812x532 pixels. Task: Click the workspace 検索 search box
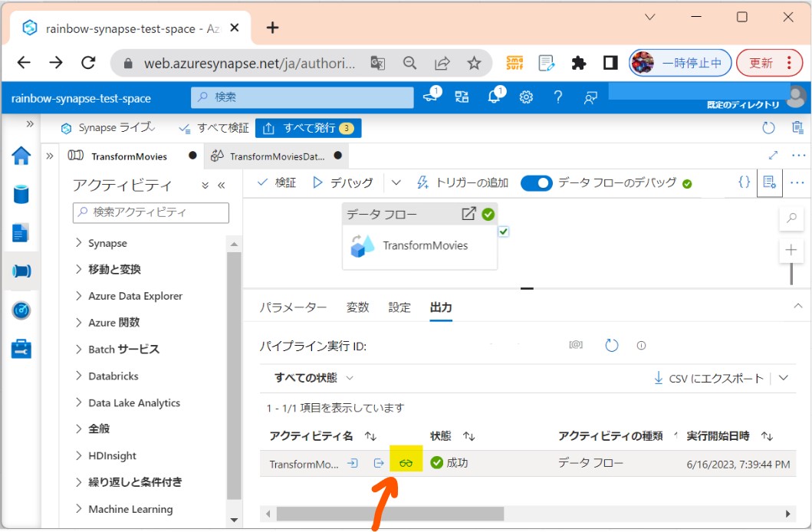pyautogui.click(x=302, y=97)
